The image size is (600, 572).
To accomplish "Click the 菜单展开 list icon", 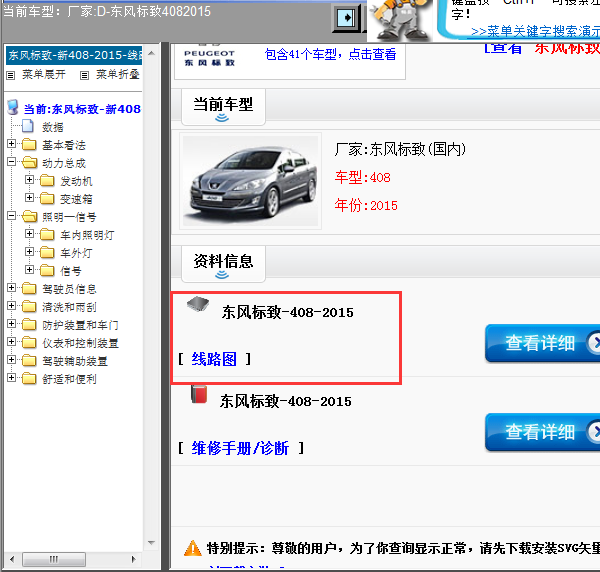I will 11,75.
